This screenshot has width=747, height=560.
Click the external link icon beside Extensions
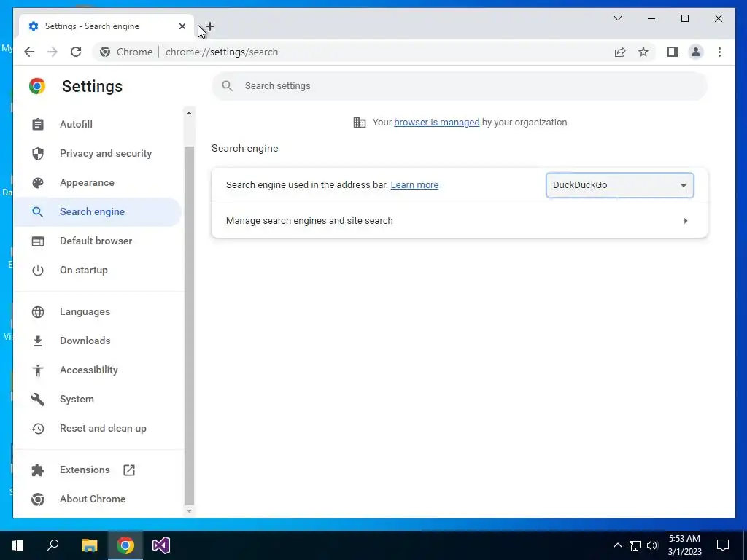point(129,470)
